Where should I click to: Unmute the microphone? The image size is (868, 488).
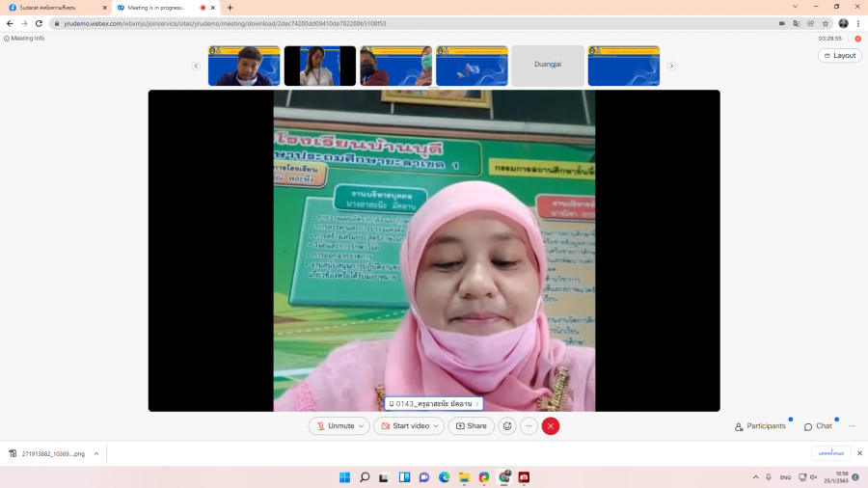(335, 426)
